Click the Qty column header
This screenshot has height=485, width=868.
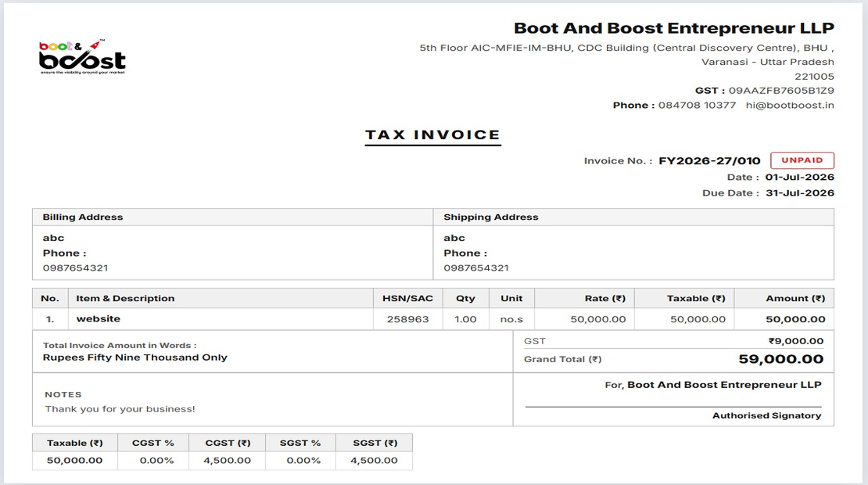coord(465,298)
